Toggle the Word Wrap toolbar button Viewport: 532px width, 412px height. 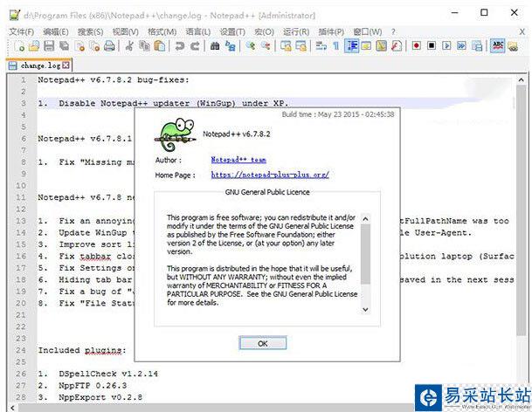(321, 45)
